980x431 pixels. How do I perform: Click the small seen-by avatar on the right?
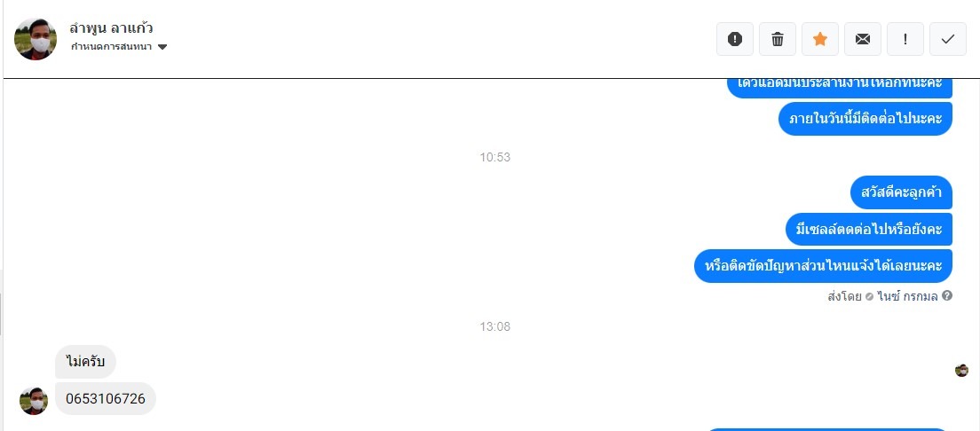[961, 371]
